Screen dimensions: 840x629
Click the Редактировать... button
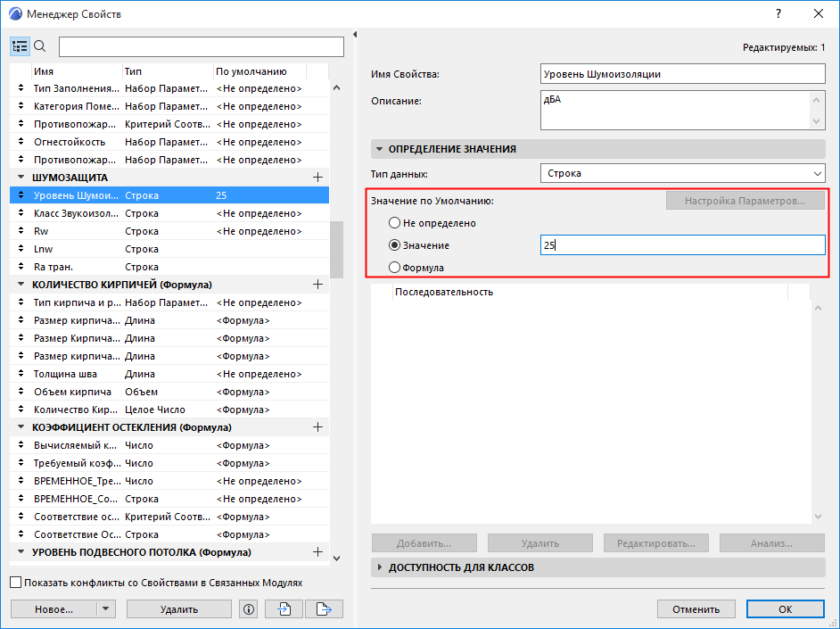pos(656,543)
